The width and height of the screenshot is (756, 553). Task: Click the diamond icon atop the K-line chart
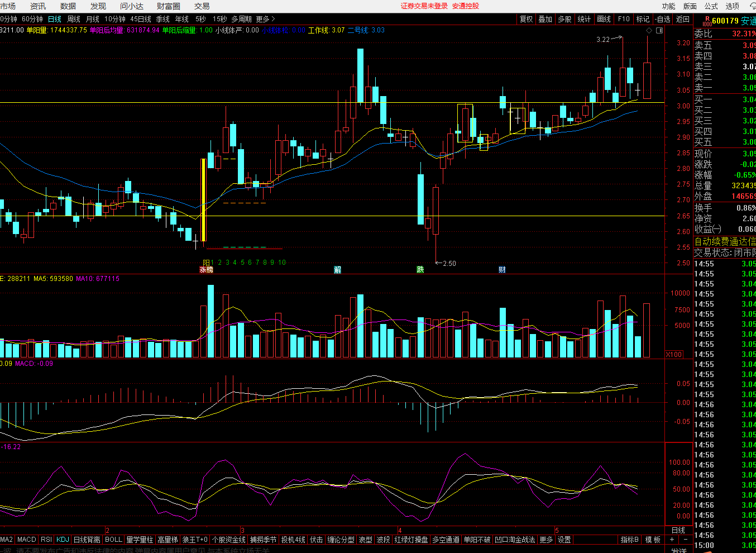click(649, 30)
